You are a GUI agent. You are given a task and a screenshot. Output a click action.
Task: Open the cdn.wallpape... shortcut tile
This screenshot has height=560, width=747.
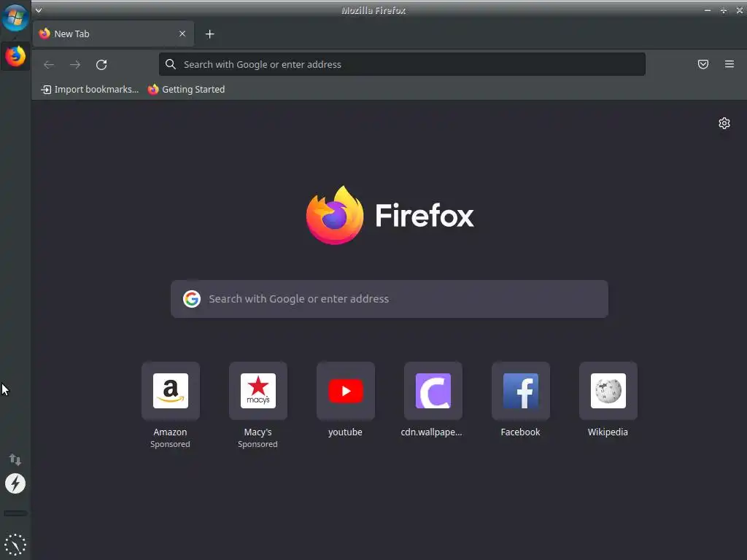coord(433,391)
